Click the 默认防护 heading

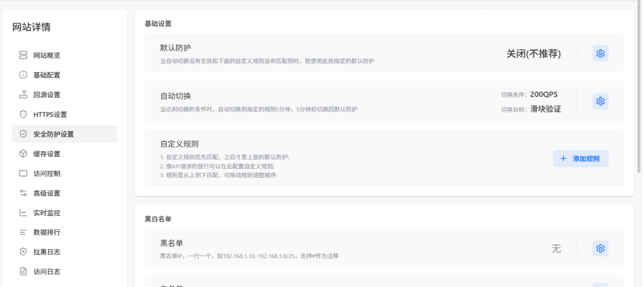point(175,48)
